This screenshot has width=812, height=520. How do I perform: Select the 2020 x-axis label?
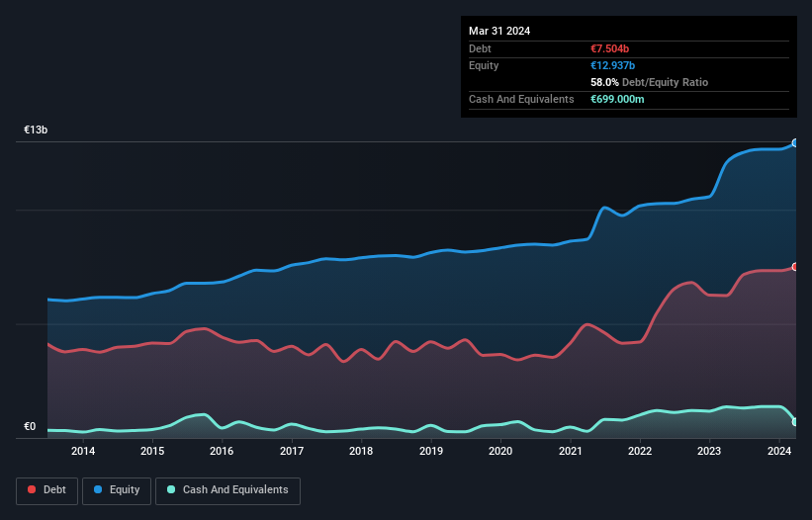click(500, 451)
